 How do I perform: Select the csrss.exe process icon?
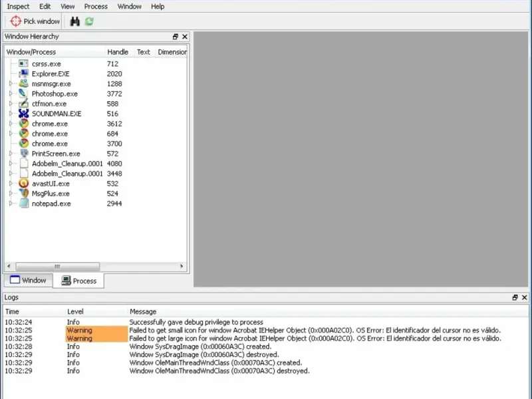coord(23,63)
